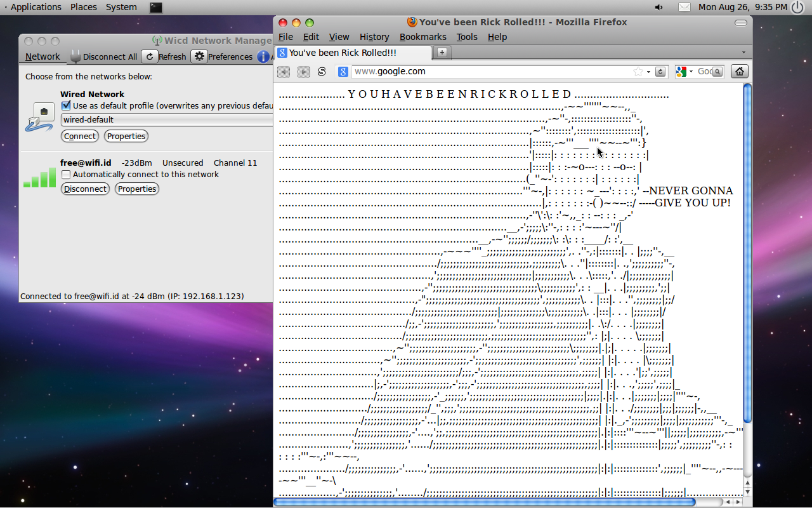Click the Disconnect All label in Wicd
This screenshot has width=812, height=508.
point(110,57)
